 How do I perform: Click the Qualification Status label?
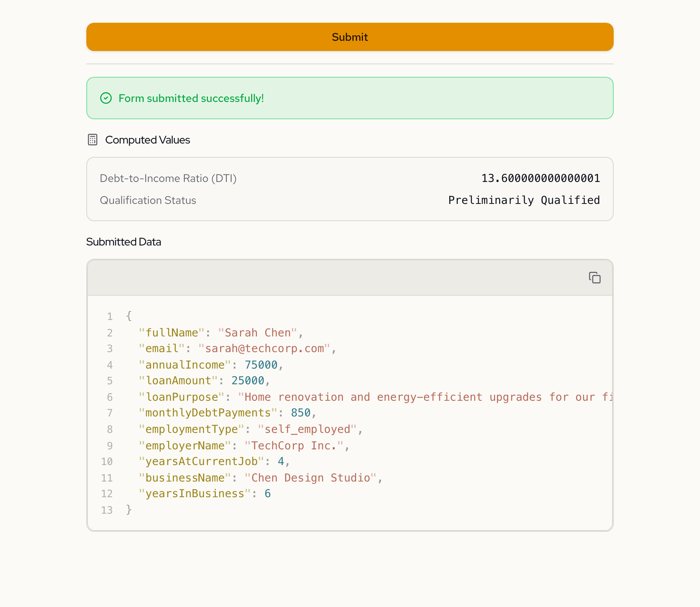[148, 200]
